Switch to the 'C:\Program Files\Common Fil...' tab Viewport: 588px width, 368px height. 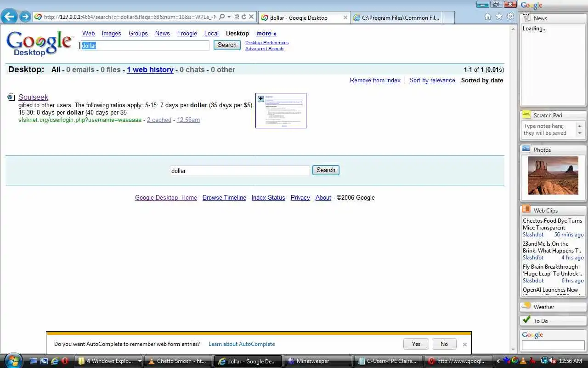pyautogui.click(x=397, y=17)
